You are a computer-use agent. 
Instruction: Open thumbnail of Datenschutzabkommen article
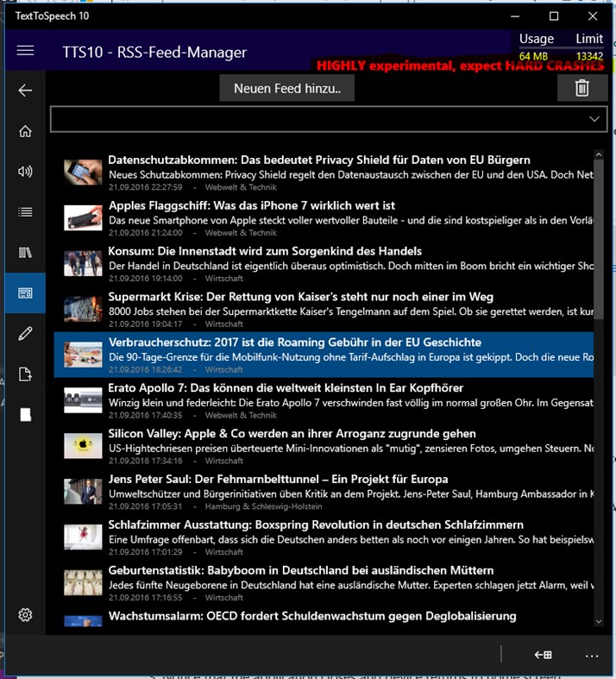click(x=83, y=172)
